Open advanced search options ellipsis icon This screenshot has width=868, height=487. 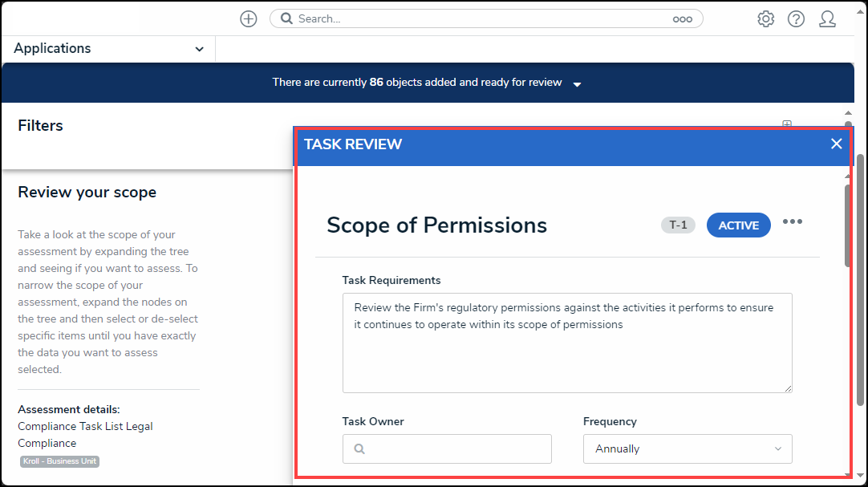click(x=682, y=19)
